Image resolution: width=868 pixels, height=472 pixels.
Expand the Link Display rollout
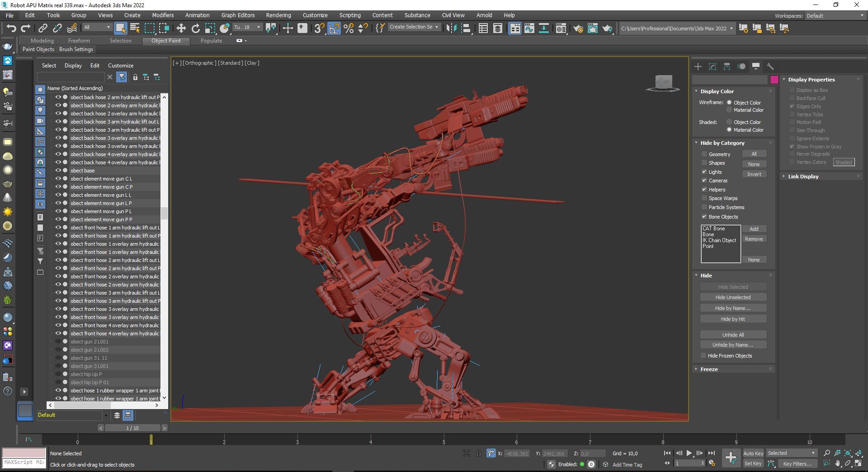[x=803, y=176]
